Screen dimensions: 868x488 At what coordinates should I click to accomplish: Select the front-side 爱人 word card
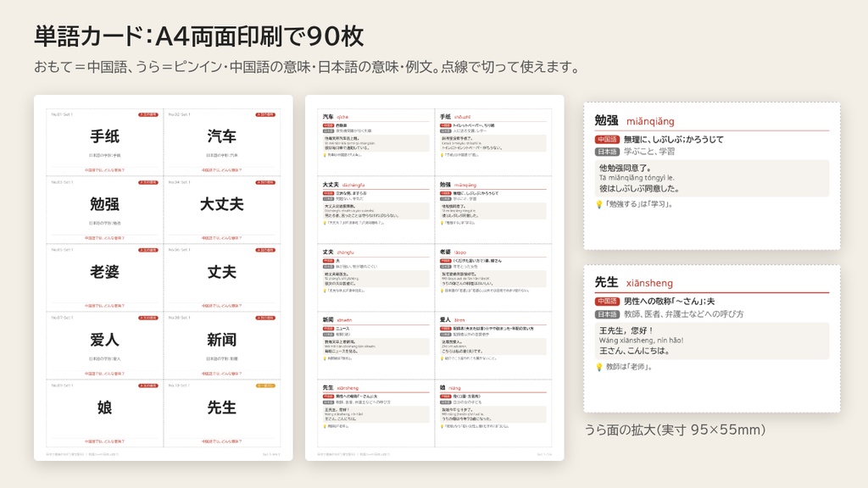[104, 346]
